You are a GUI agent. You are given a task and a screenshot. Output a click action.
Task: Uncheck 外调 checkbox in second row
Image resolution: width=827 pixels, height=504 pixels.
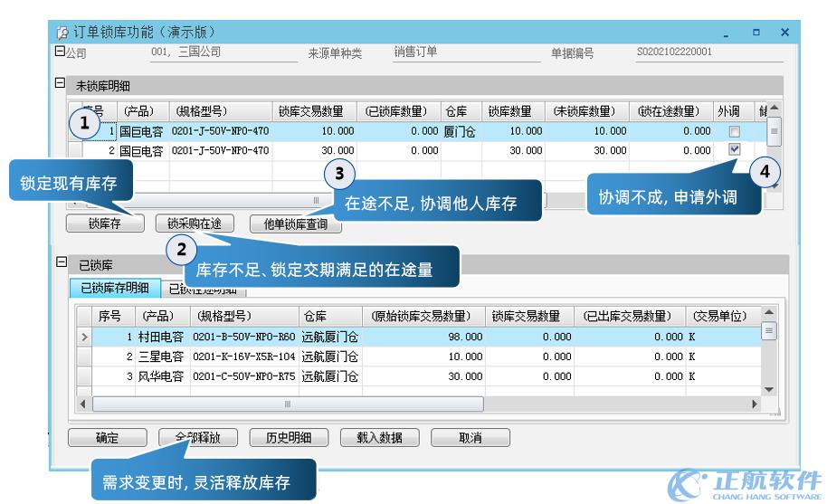734,150
